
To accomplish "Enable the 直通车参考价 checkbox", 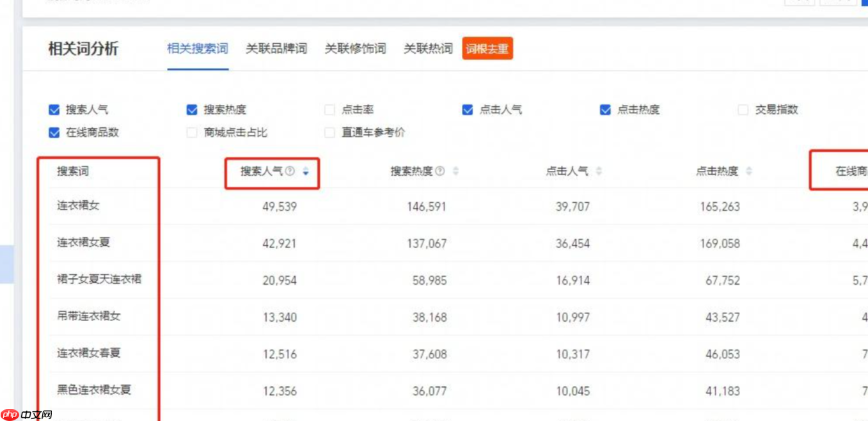I will click(330, 133).
